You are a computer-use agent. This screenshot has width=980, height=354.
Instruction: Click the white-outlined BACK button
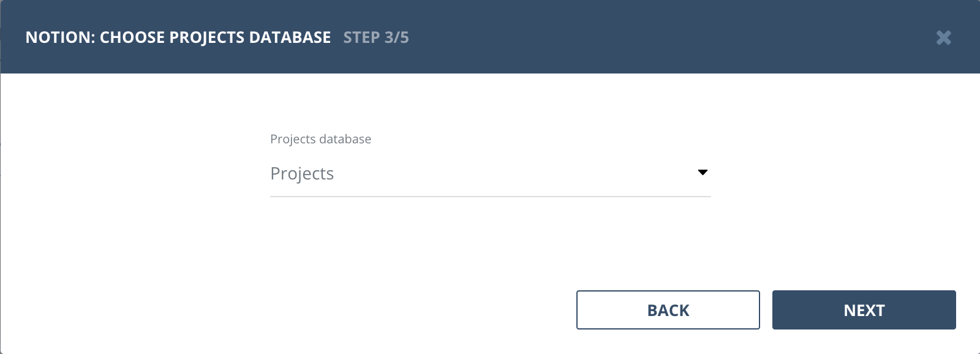(668, 310)
